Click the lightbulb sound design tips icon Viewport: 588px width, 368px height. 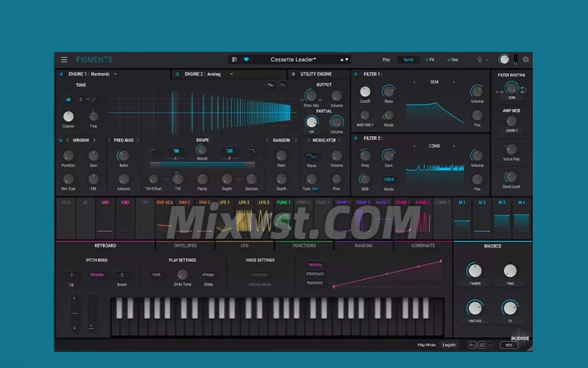[480, 60]
